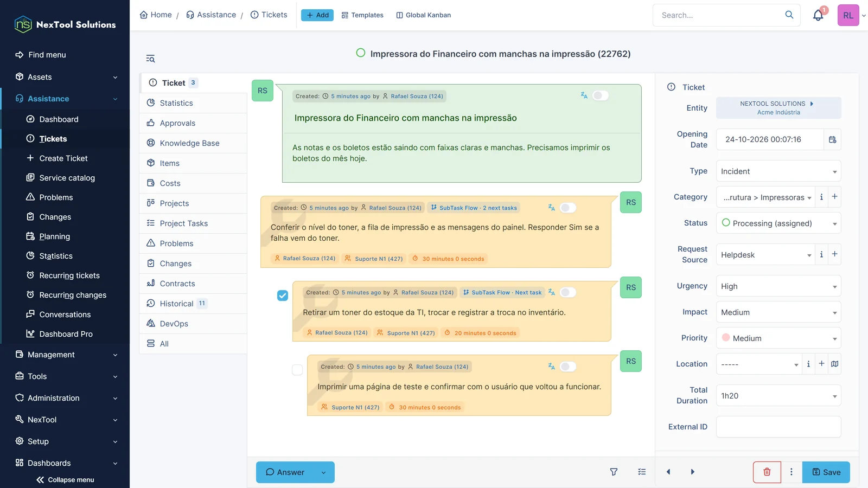Open the Total Duration dropdown 1h20

click(778, 396)
